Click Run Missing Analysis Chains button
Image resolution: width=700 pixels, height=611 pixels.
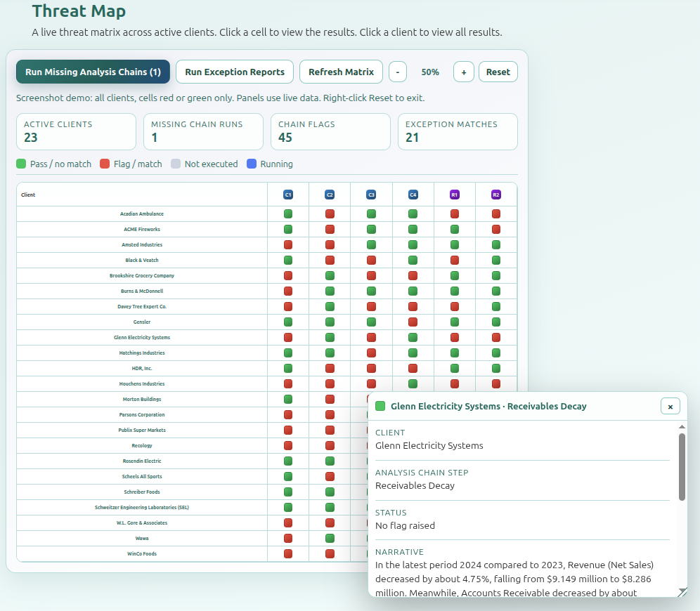[x=93, y=72]
